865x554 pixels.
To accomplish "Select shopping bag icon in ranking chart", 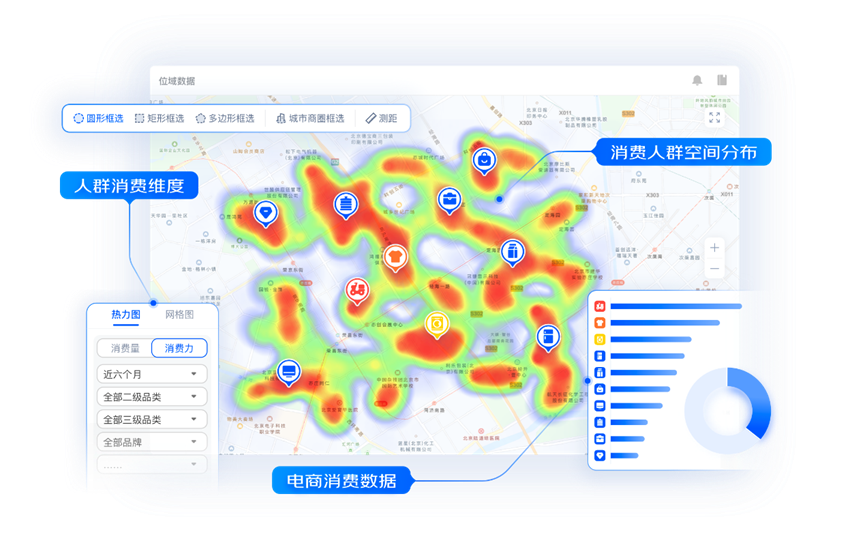I will (x=600, y=389).
